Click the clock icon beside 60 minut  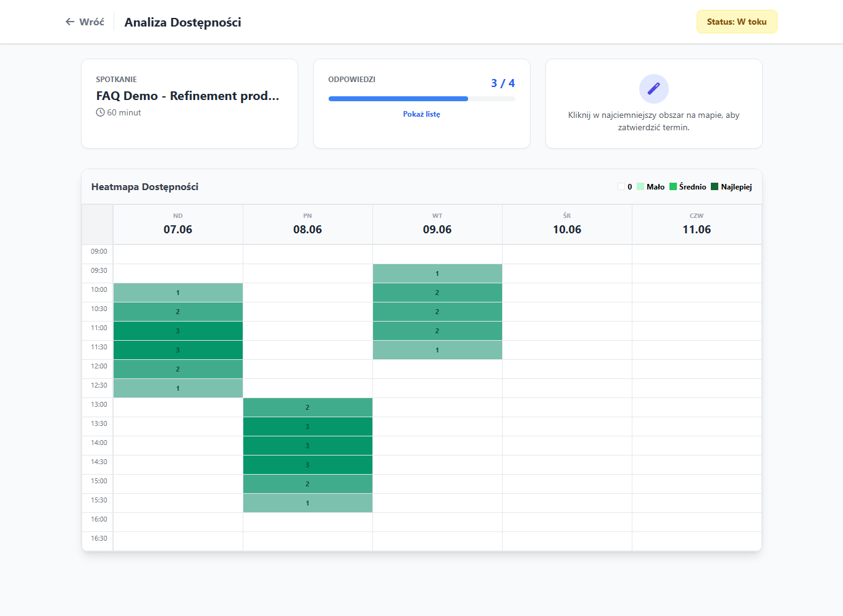click(100, 112)
